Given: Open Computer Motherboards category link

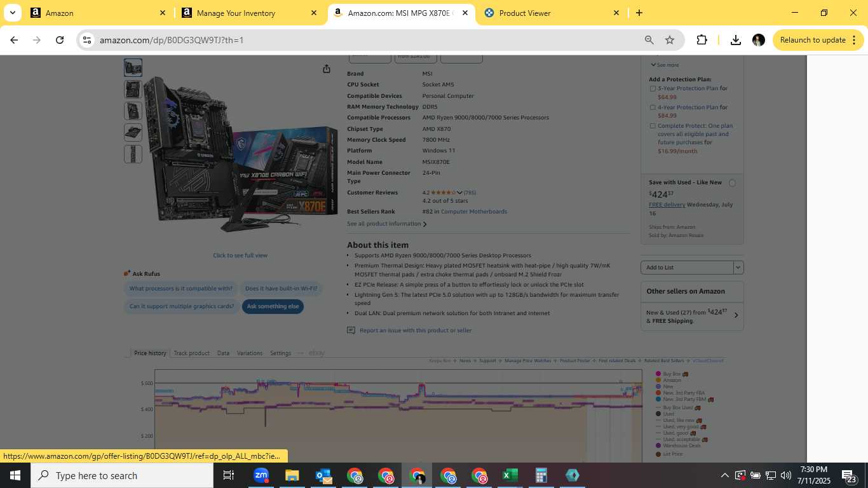Looking at the screenshot, I should click(x=474, y=212).
